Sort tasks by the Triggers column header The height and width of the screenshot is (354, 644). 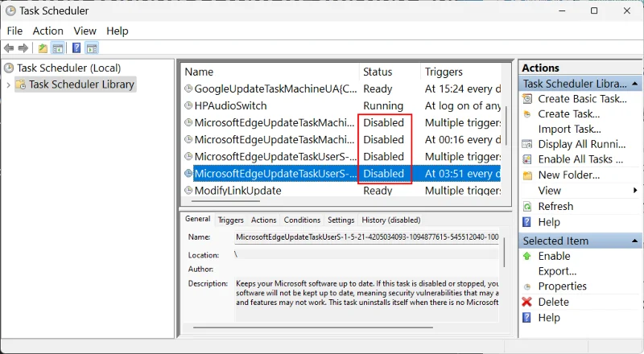[460, 72]
